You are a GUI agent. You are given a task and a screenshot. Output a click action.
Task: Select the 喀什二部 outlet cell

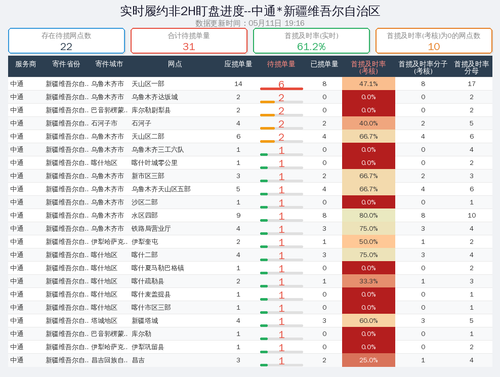144,255
